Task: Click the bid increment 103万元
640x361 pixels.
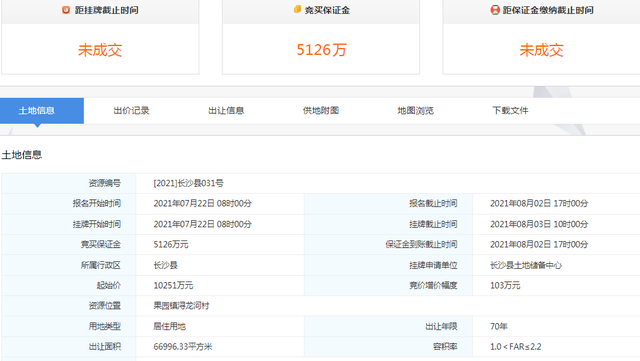Action: pyautogui.click(x=505, y=285)
